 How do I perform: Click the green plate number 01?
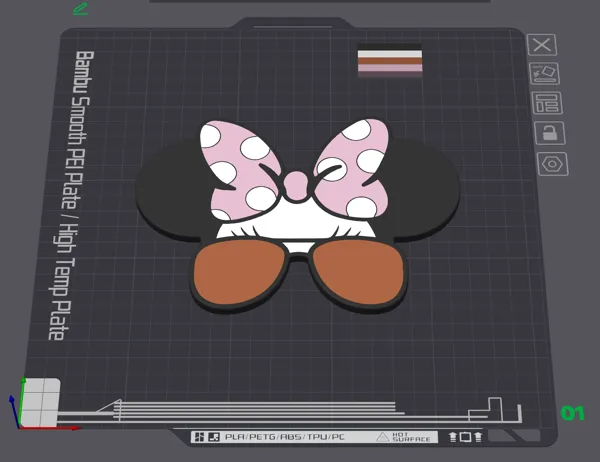[x=572, y=413]
